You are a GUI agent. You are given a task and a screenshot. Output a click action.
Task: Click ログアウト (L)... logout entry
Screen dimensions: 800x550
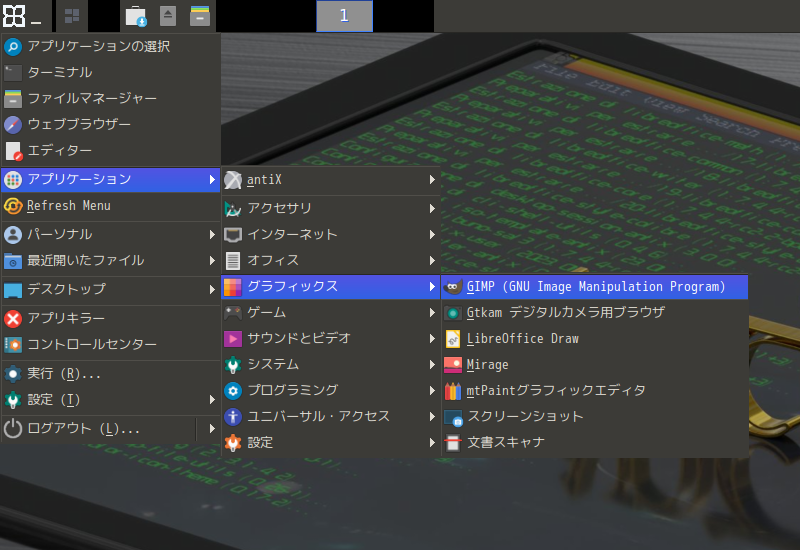(x=99, y=429)
